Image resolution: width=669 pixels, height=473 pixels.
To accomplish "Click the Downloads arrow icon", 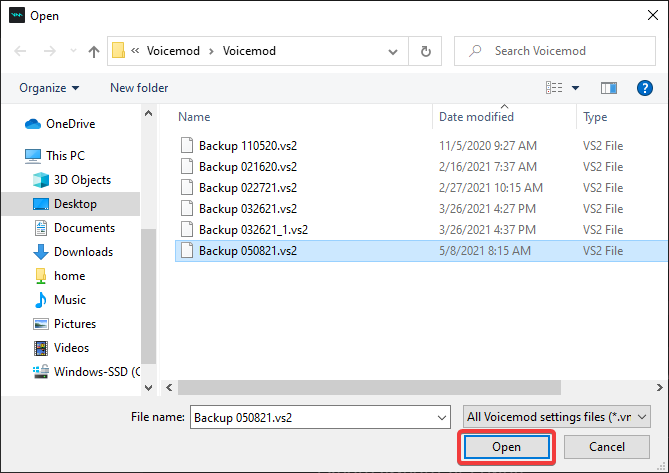I will tap(41, 252).
